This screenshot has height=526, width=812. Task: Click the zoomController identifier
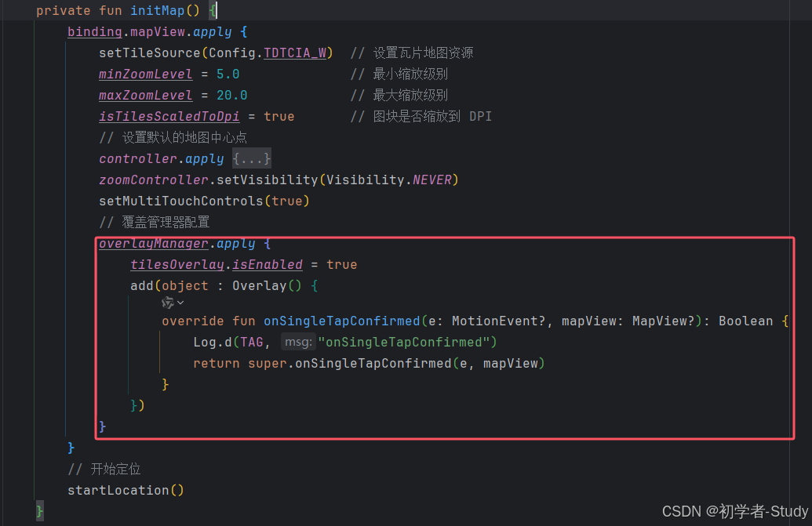point(154,180)
